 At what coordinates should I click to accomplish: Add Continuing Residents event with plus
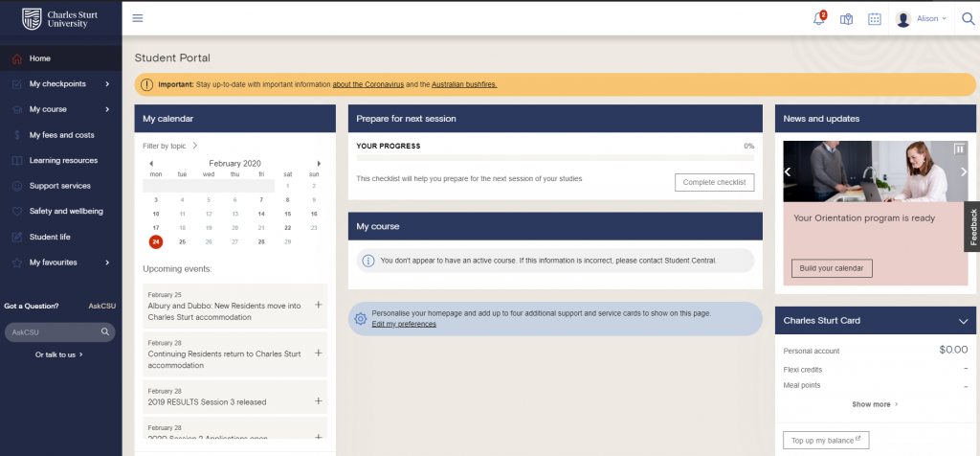(318, 353)
